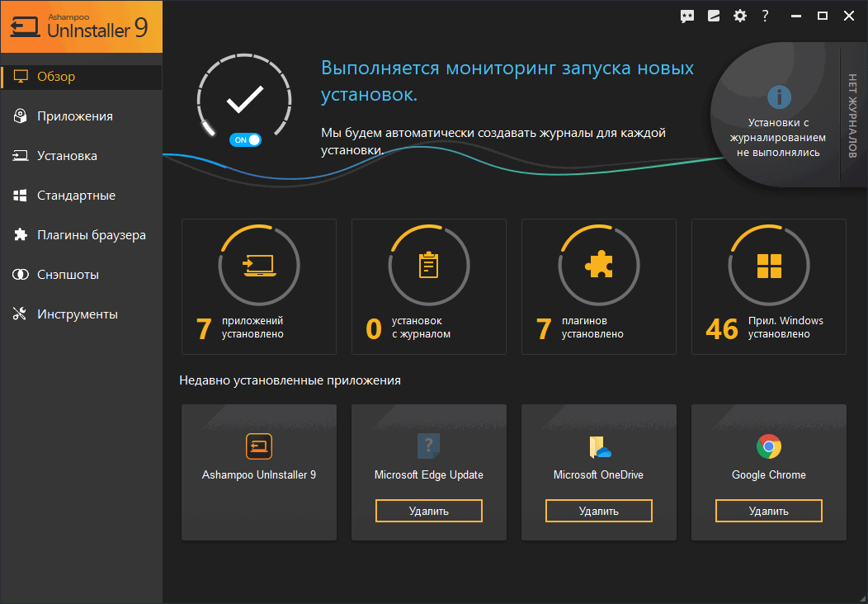Click the Ashampoo UnInstaller 9 app thumbnail
This screenshot has height=604, width=868.
click(x=258, y=446)
